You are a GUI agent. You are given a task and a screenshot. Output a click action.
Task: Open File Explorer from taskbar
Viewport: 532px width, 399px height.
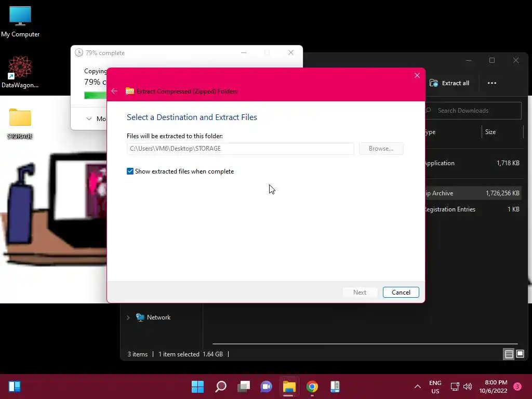[x=289, y=387]
